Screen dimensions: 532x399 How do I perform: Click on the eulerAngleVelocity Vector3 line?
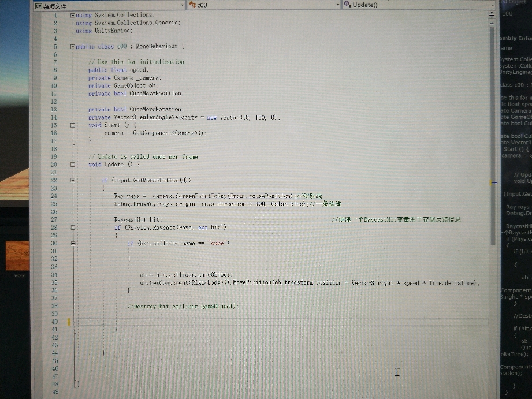[184, 117]
